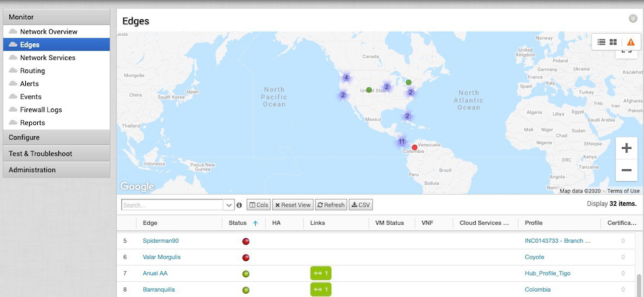This screenshot has height=297, width=644.
Task: Zoom in on the map with plus button
Action: click(x=626, y=148)
